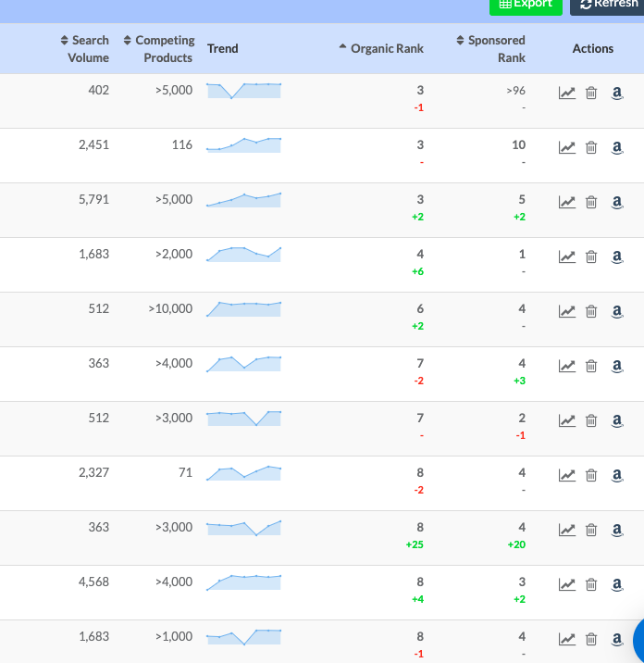Click the trend sparkline for 1,683 >2,000 row
Image resolution: width=644 pixels, height=663 pixels.
coord(244,255)
